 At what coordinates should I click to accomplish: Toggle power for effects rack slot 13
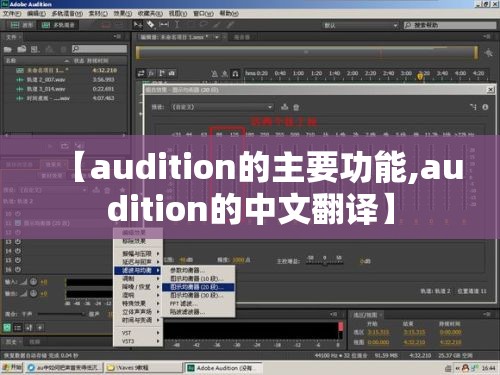point(18,241)
